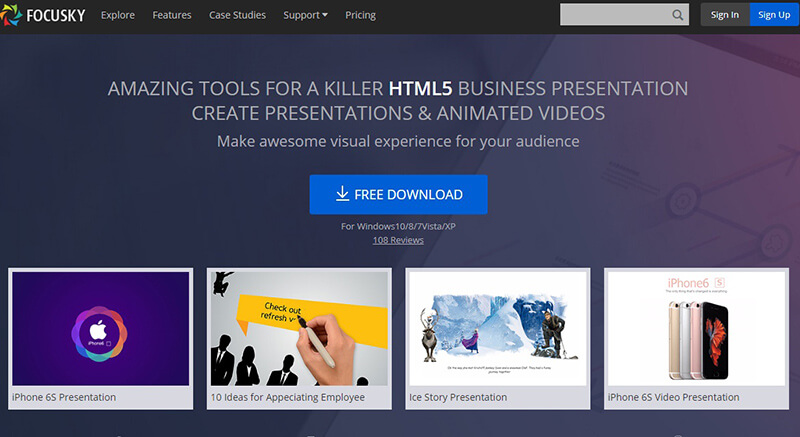Click the '10 Ideas for Appeciating Employee' caption
This screenshot has width=800, height=437.
(288, 397)
